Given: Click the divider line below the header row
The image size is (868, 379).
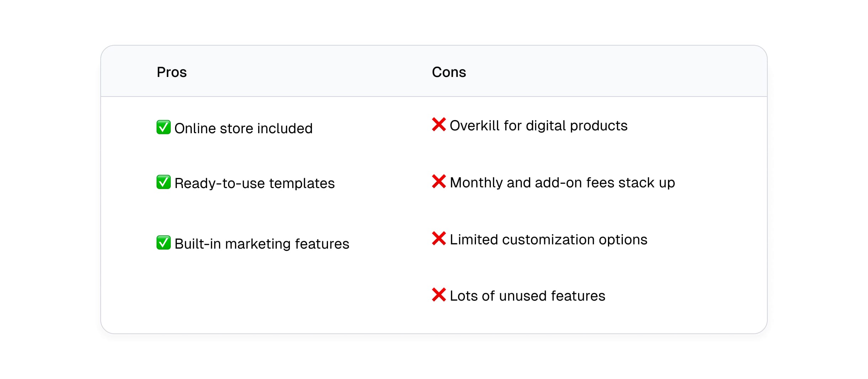Looking at the screenshot, I should (x=434, y=97).
